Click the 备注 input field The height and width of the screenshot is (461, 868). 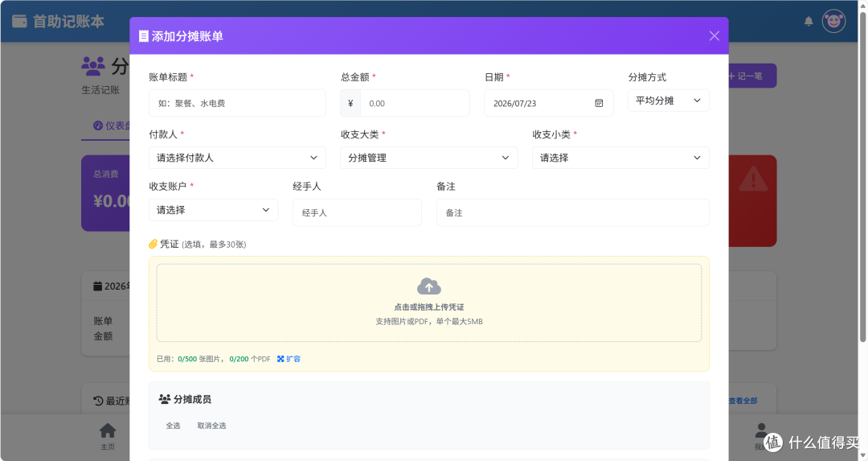(x=572, y=212)
